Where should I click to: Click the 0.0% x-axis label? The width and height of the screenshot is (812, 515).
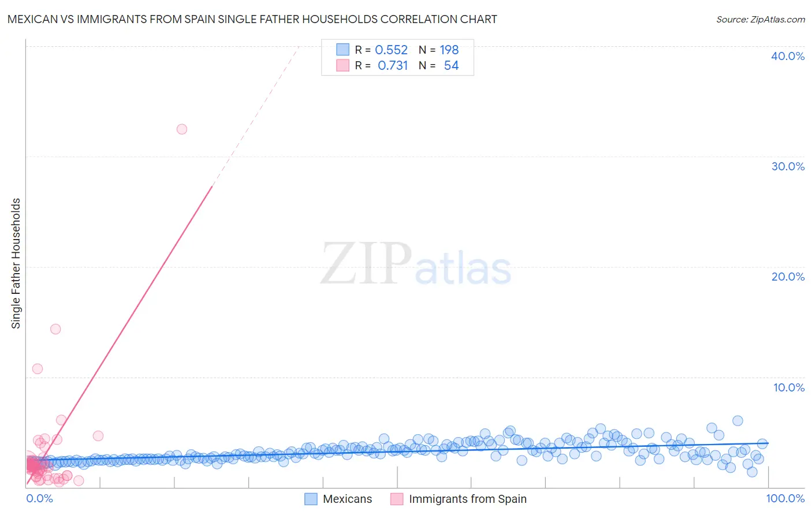point(39,498)
